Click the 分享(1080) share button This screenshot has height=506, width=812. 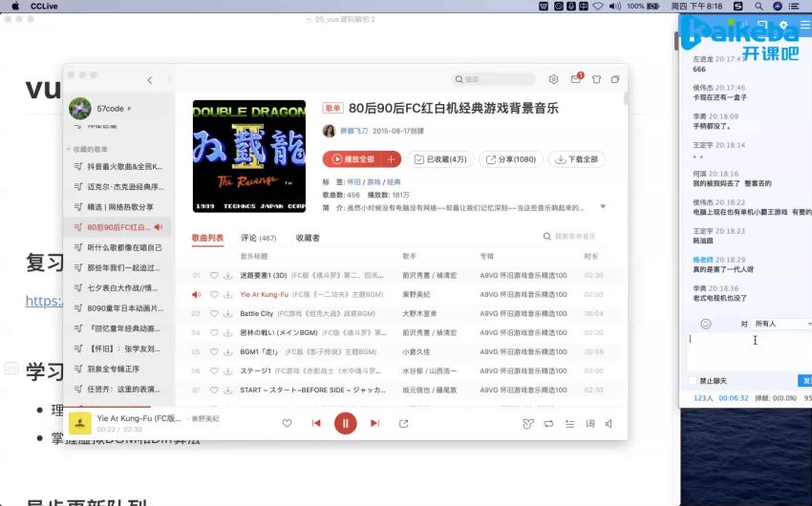coord(511,159)
